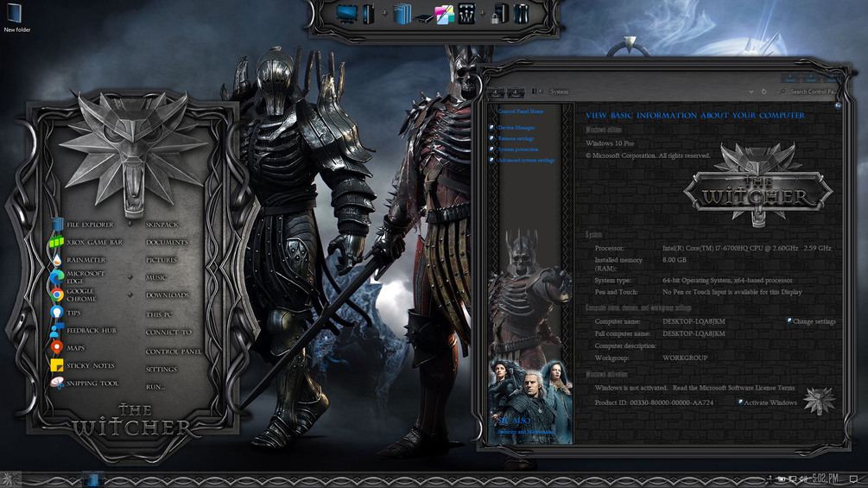The width and height of the screenshot is (868, 488).
Task: Click the help icon in System window
Action: [x=838, y=105]
